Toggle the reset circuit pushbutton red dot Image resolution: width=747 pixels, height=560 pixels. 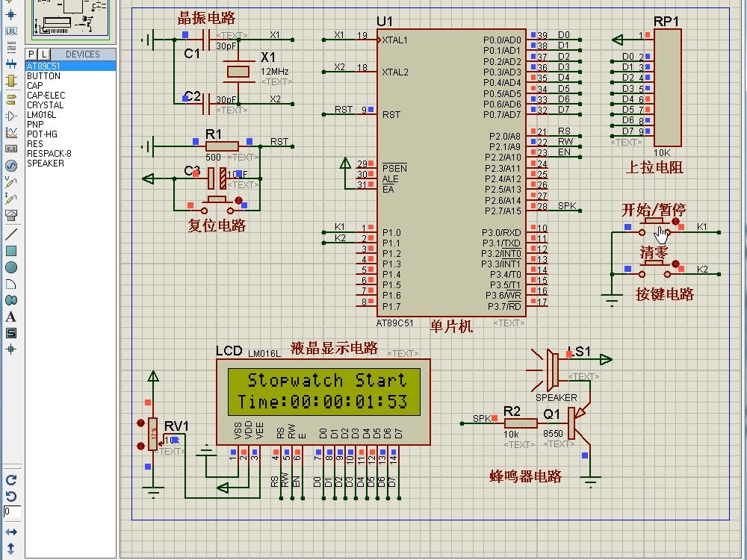click(239, 200)
